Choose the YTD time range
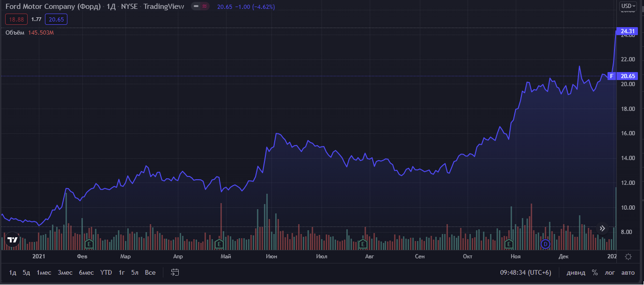Image resolution: width=644 pixels, height=285 pixels. [106, 272]
